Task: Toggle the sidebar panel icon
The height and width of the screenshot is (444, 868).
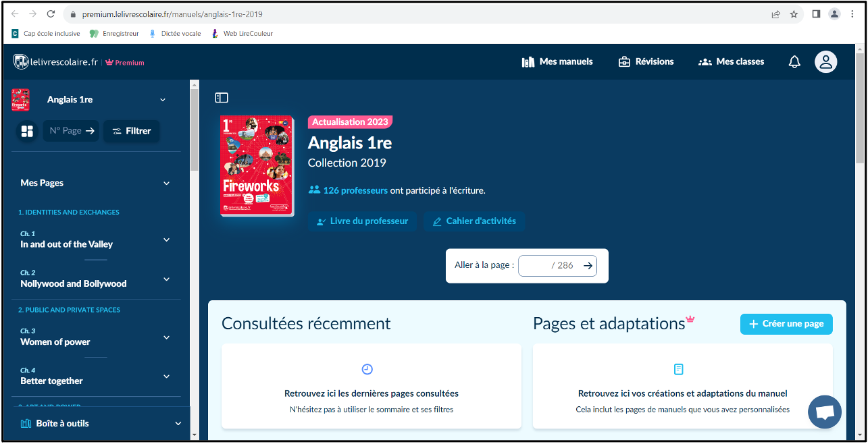Action: pos(222,98)
